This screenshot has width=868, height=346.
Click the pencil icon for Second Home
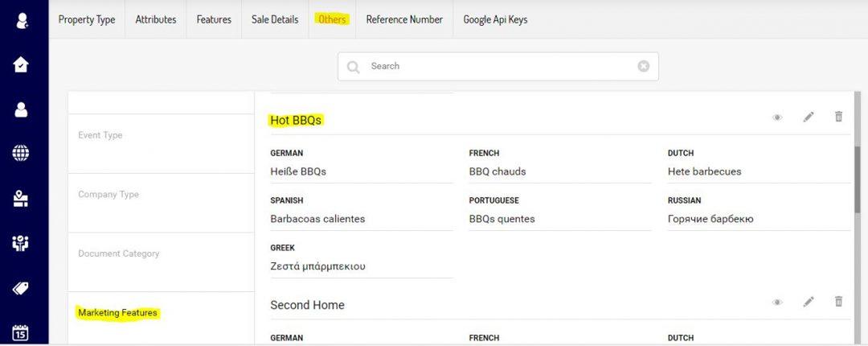(809, 302)
